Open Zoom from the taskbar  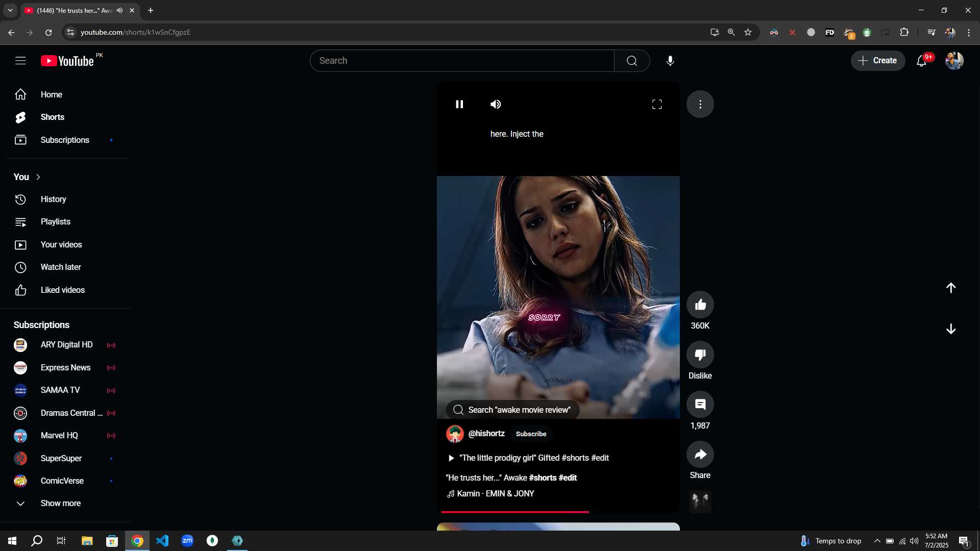coord(187,541)
